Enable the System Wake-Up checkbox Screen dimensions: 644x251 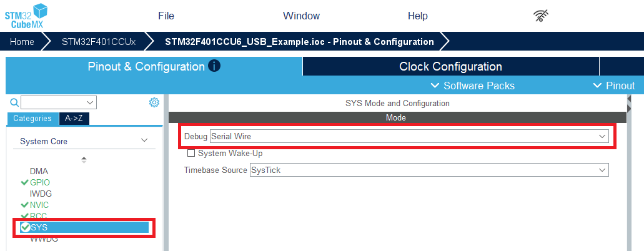click(x=192, y=153)
